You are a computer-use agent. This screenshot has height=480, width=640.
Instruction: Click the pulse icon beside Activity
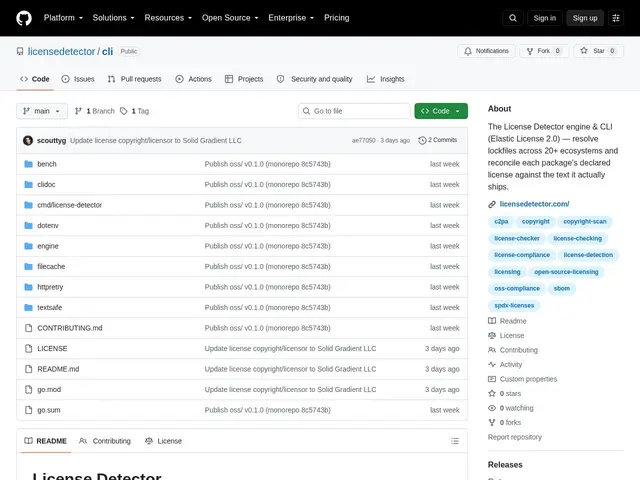(x=492, y=364)
